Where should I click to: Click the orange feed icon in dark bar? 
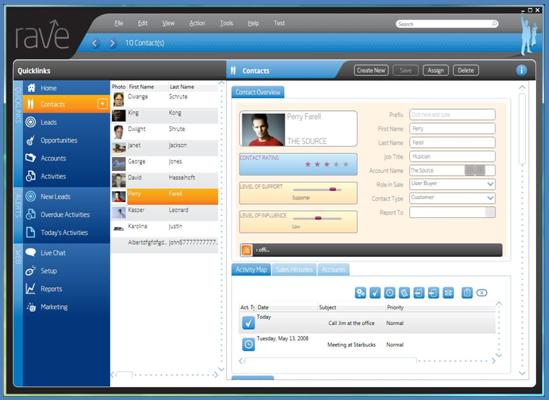[x=246, y=250]
